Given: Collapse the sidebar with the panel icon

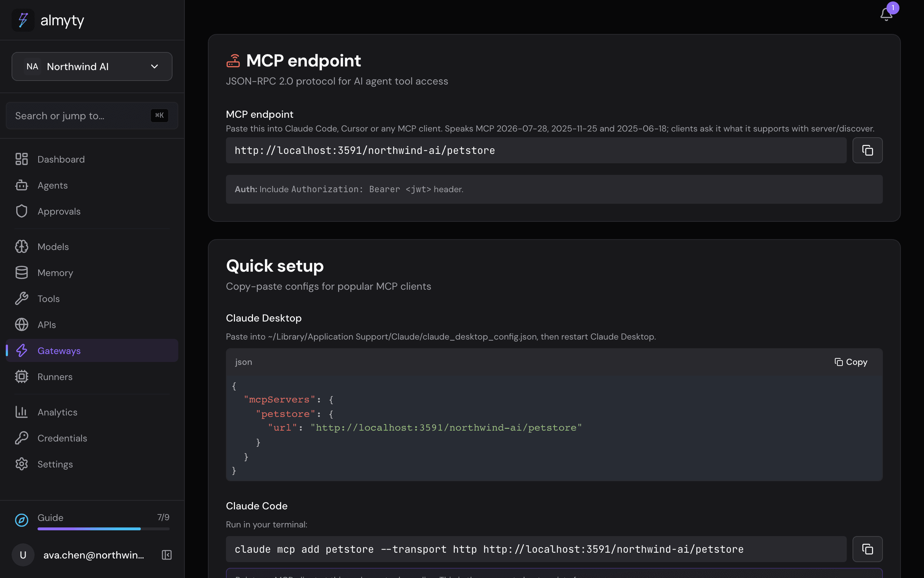Looking at the screenshot, I should click(x=166, y=555).
